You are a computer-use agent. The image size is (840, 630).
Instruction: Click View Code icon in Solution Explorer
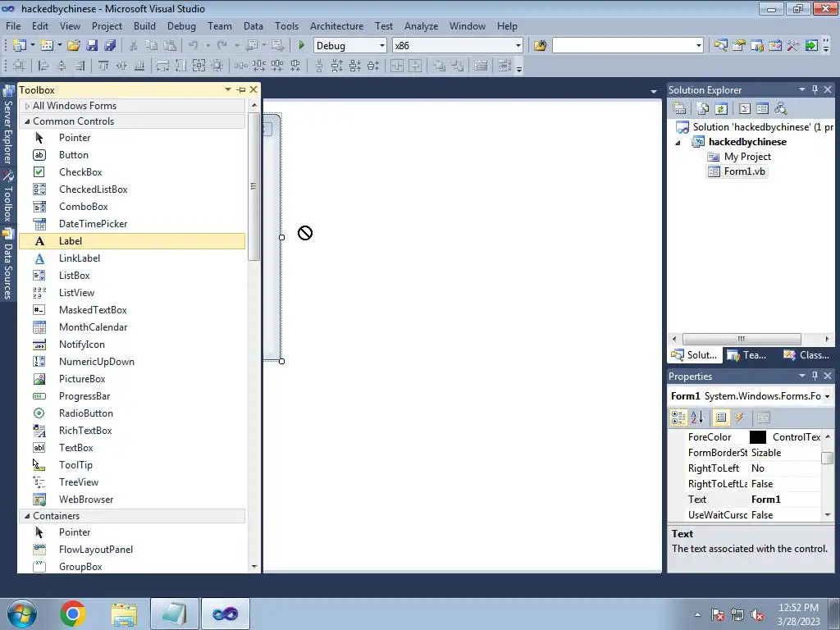745,109
